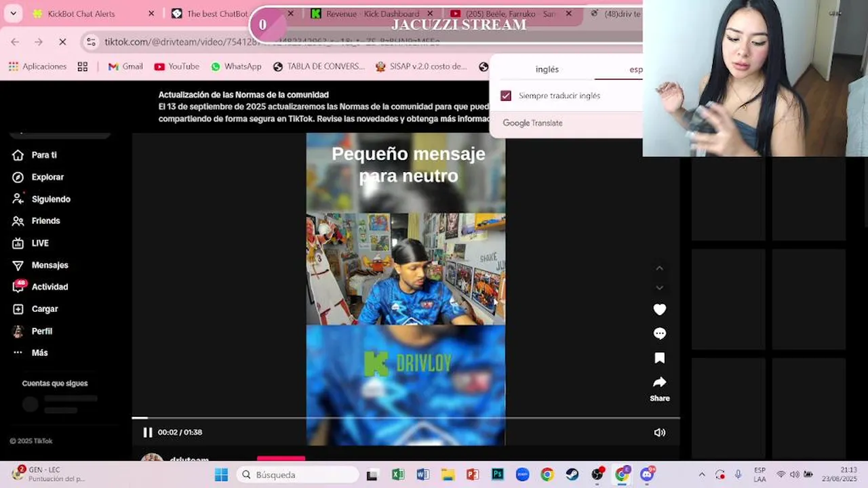Open Gmail bookmark

tap(125, 66)
